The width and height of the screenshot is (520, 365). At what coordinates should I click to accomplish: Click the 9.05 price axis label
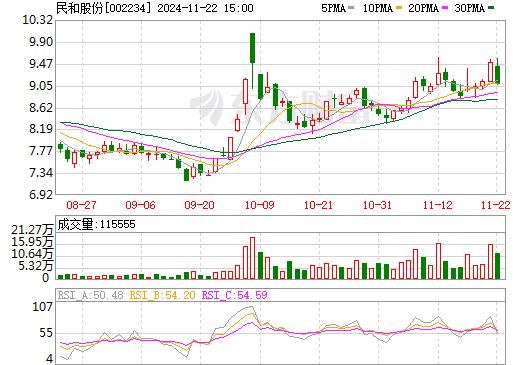point(41,86)
